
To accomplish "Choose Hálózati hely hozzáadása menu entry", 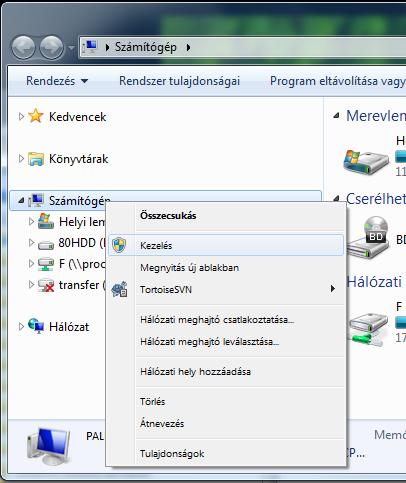I will pos(195,372).
